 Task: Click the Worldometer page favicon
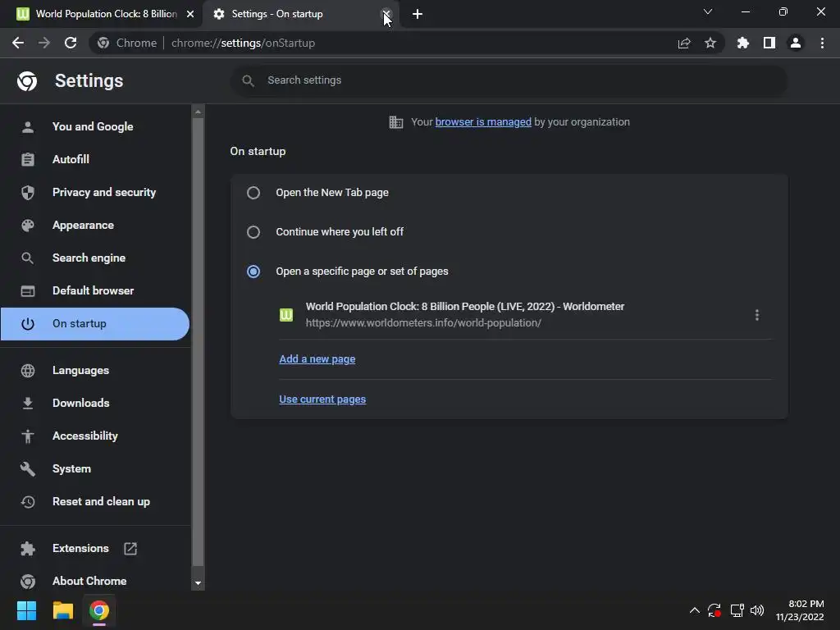(286, 315)
